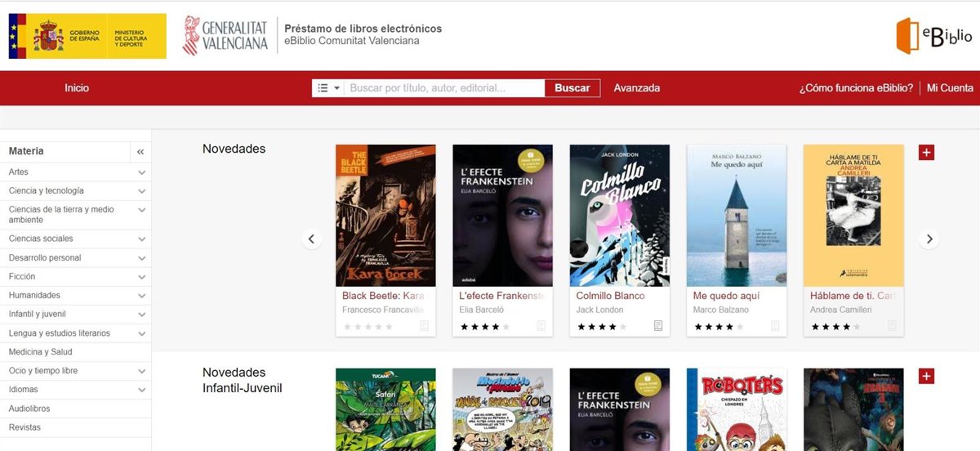The image size is (980, 451).
Task: Click the ebook format icon under Colmillo Blanco
Action: tap(658, 326)
